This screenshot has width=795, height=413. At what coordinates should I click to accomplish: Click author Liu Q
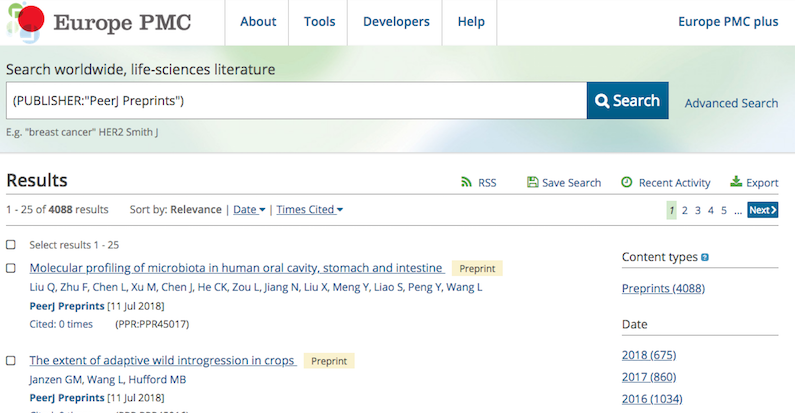click(x=42, y=287)
